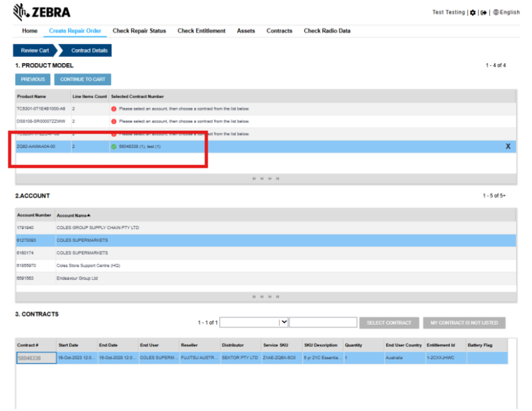Viewport: 532px width, 411px height.
Task: Remove the ZQ62-AAWAA04-00 row with the X
Action: click(508, 146)
